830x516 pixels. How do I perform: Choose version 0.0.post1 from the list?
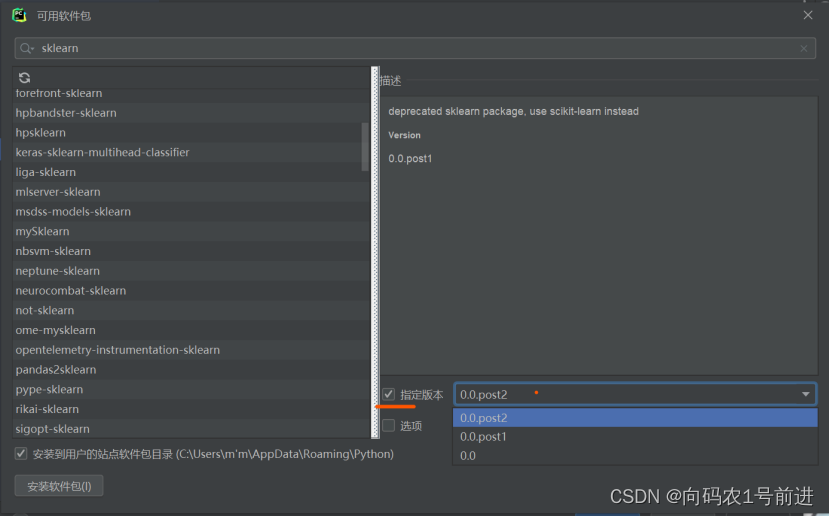[635, 437]
